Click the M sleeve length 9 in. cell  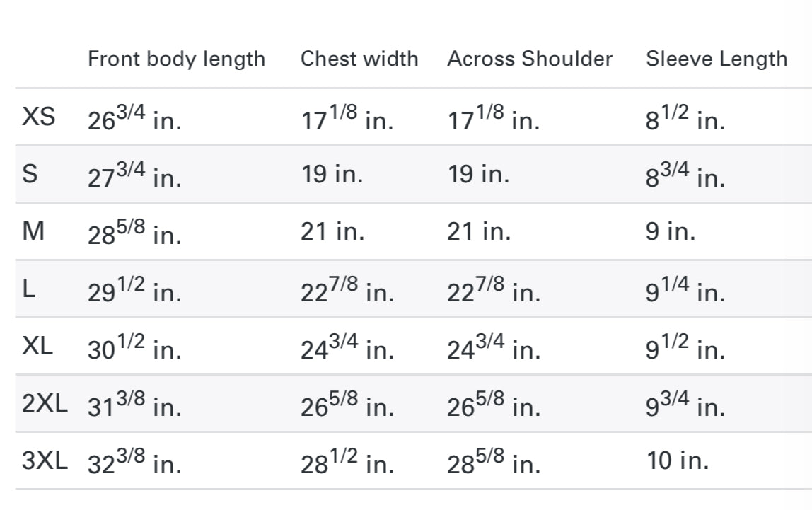(x=670, y=232)
